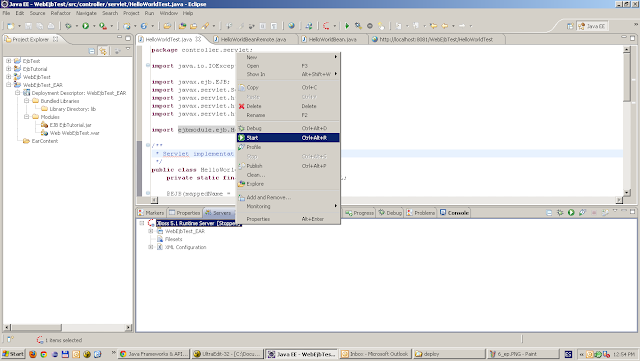Open Project Explorer view menu triangle
This screenshot has height=361, width=640.
128,49
